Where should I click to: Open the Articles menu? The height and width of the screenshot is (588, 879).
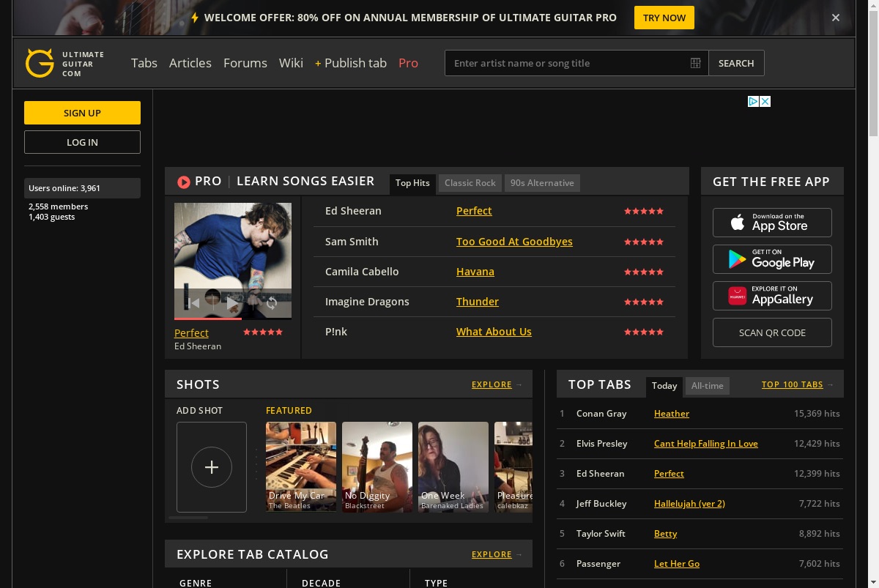190,63
